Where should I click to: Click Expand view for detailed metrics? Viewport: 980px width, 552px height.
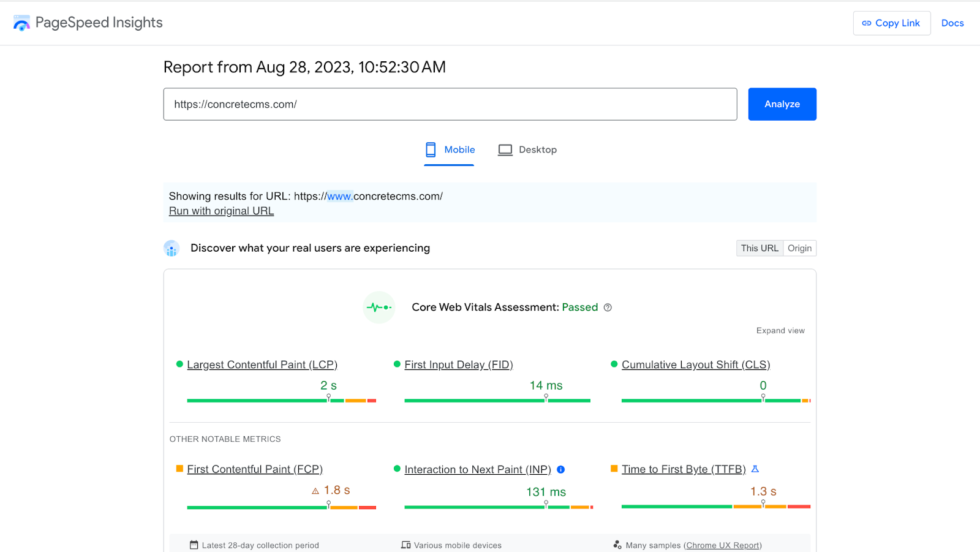(x=780, y=330)
